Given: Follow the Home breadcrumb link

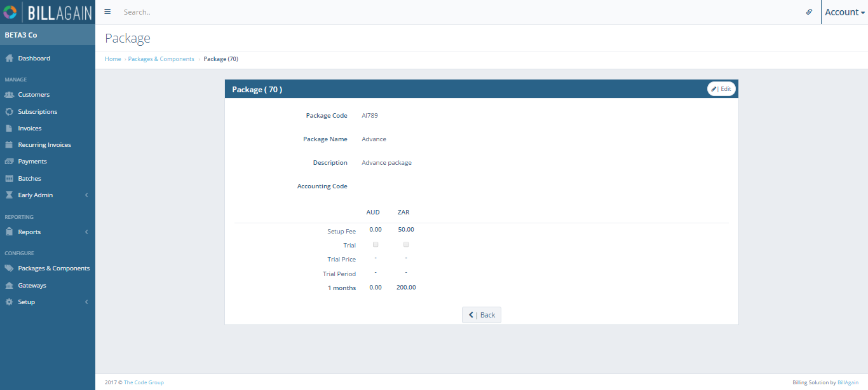Looking at the screenshot, I should tap(113, 59).
